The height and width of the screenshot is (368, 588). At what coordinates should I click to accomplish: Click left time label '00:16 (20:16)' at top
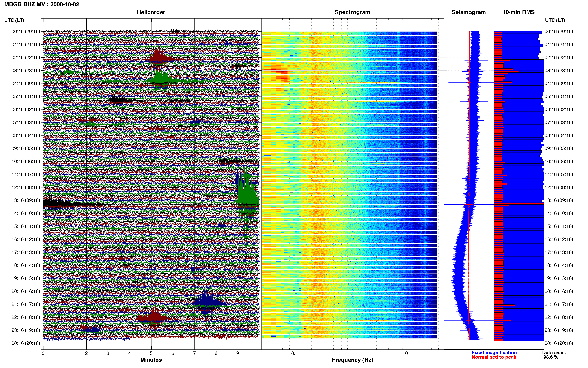26,31
